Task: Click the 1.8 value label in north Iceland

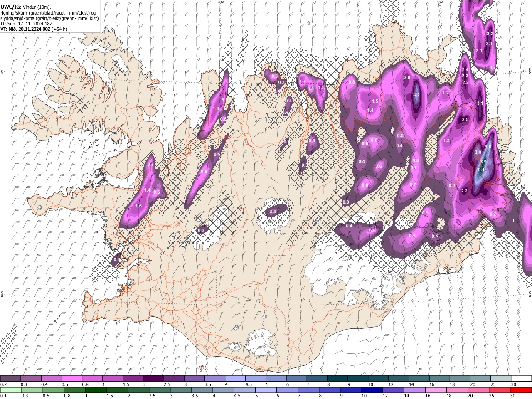Action: click(x=321, y=88)
